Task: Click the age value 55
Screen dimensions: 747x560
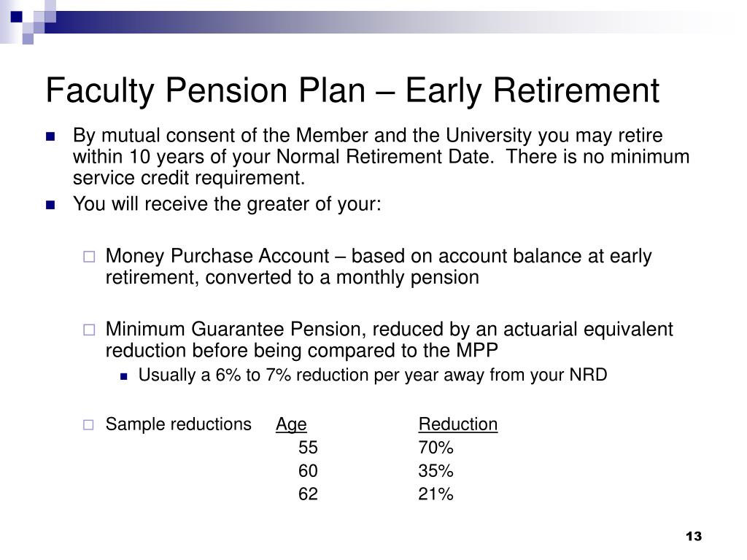Action: 308,448
